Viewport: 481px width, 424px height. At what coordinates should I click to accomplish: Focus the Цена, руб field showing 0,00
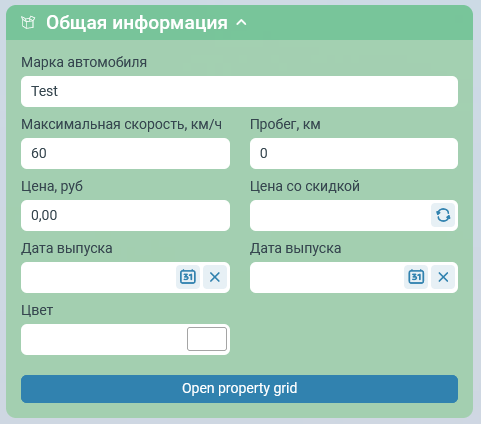click(x=125, y=215)
